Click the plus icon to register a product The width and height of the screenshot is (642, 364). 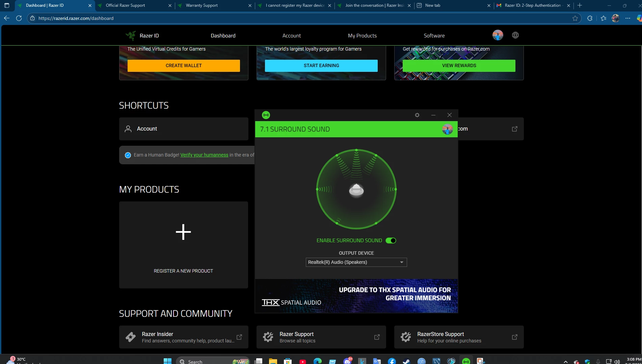tap(183, 232)
